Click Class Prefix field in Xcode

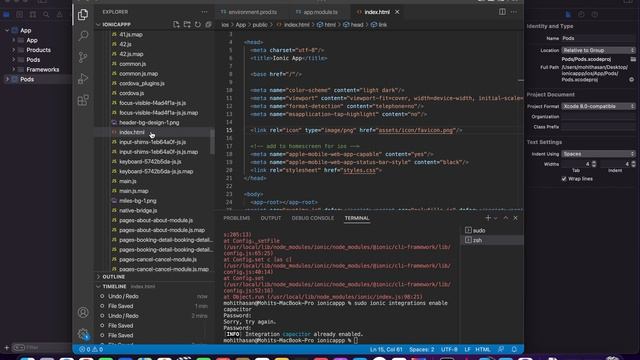598,127
